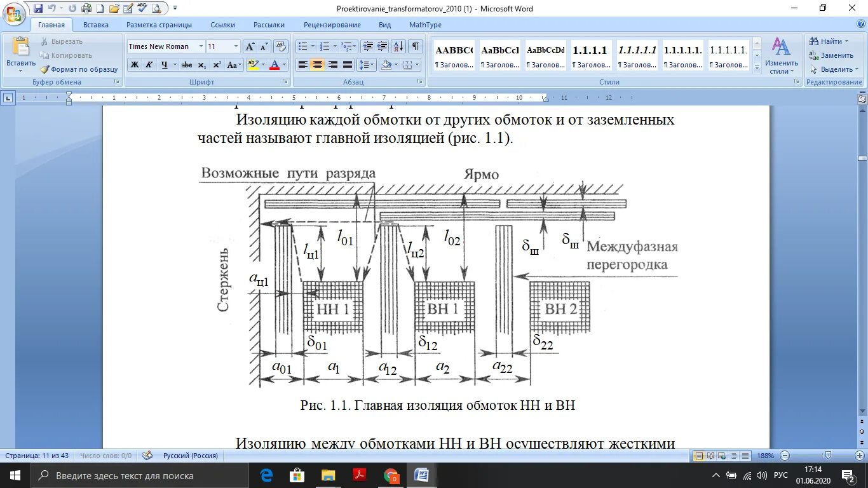Viewport: 868px width, 488px height.
Task: Toggle center alignment button
Action: click(x=318, y=65)
